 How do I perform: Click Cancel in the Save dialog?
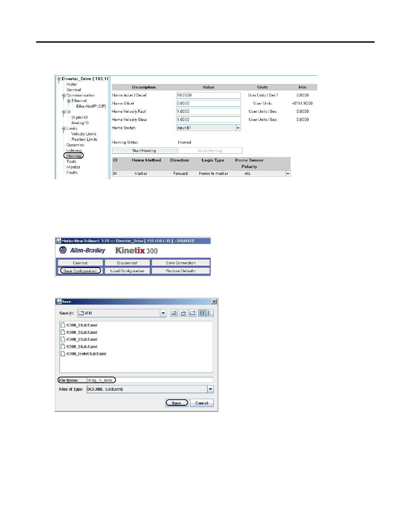[202, 403]
